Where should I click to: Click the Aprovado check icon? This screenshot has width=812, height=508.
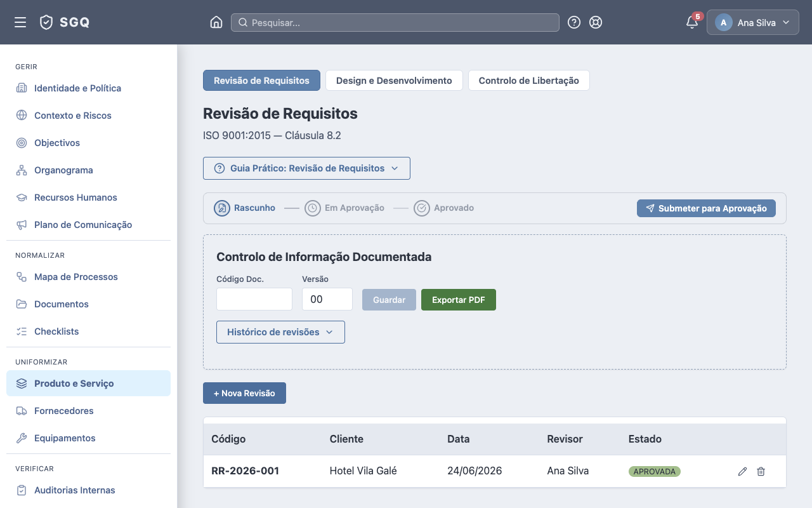tap(422, 208)
